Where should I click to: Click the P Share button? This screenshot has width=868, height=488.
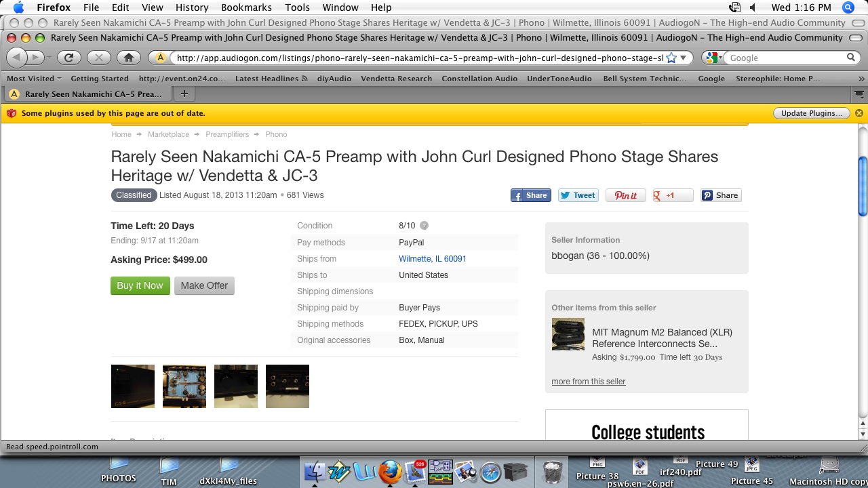point(721,195)
